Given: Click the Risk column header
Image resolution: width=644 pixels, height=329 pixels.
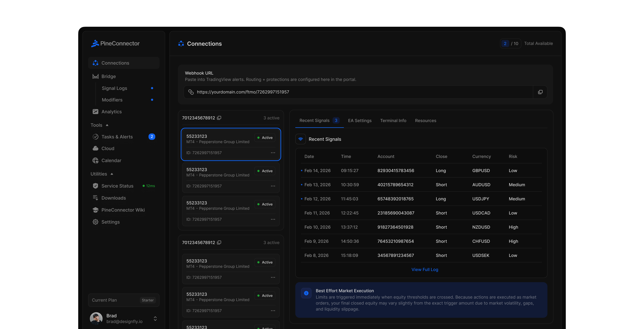Looking at the screenshot, I should 513,156.
